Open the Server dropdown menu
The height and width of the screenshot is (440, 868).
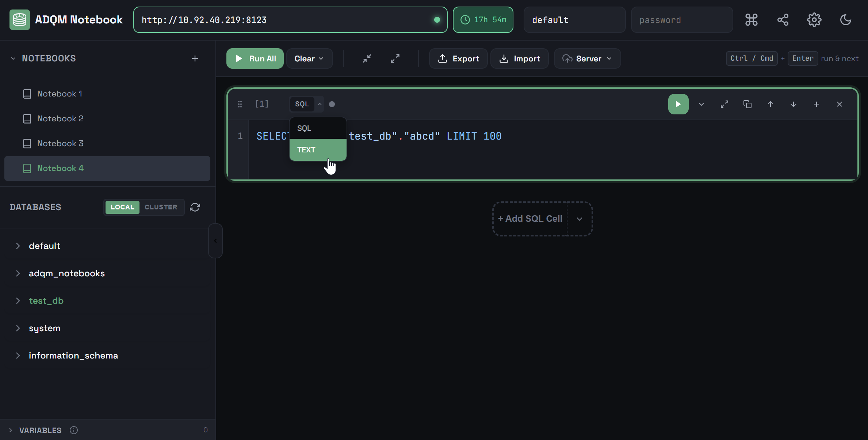(x=587, y=58)
